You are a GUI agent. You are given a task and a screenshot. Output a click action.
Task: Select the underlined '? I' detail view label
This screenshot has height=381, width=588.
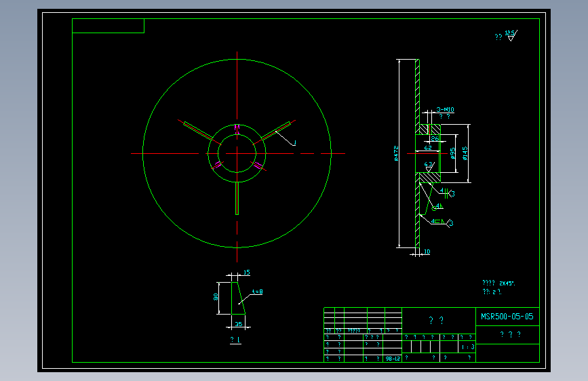(x=235, y=340)
